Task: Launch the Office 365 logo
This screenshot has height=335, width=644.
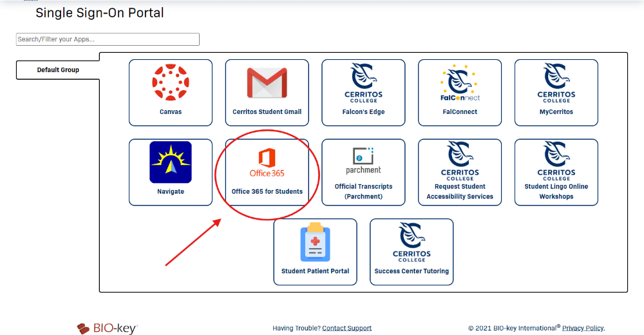Action: pyautogui.click(x=267, y=163)
